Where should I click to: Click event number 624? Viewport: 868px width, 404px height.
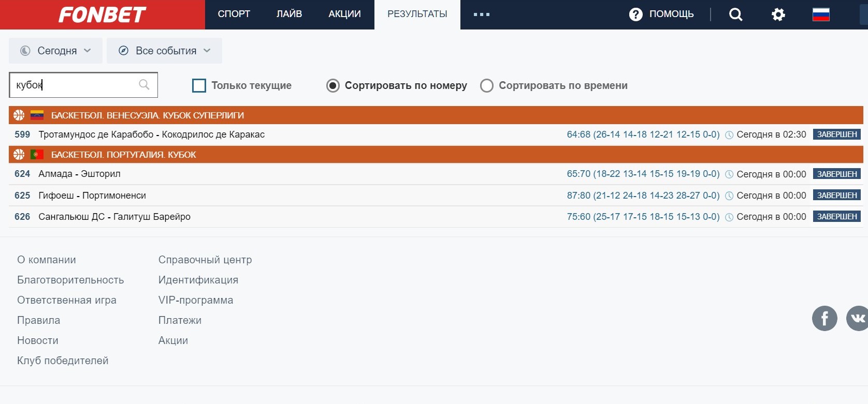(22, 174)
